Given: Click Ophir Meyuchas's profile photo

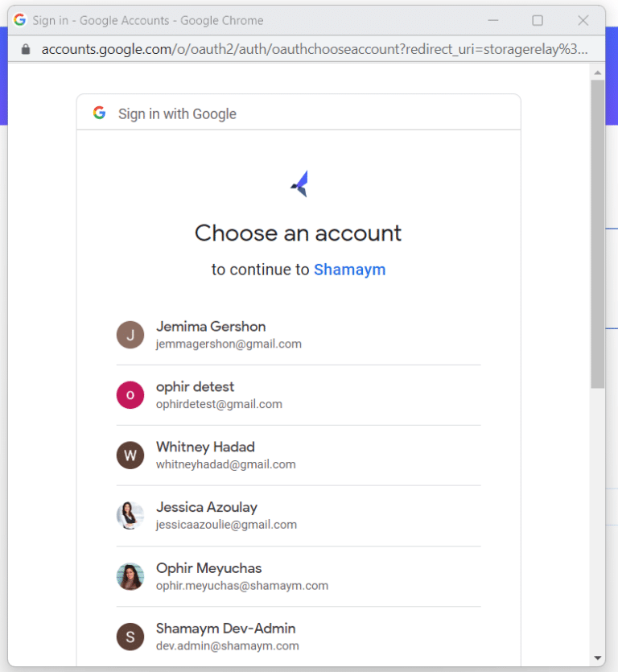Looking at the screenshot, I should 130,576.
